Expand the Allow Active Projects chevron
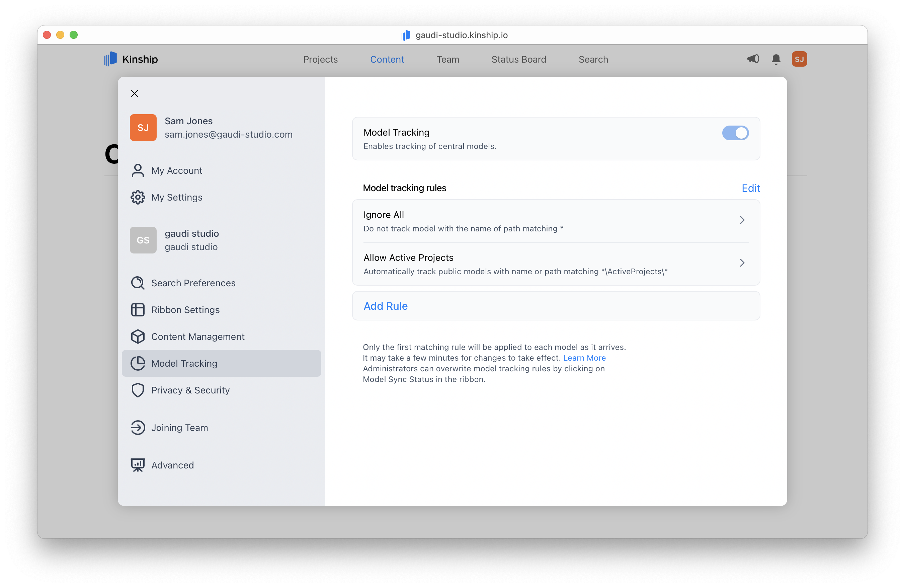Image resolution: width=905 pixels, height=588 pixels. (x=742, y=263)
